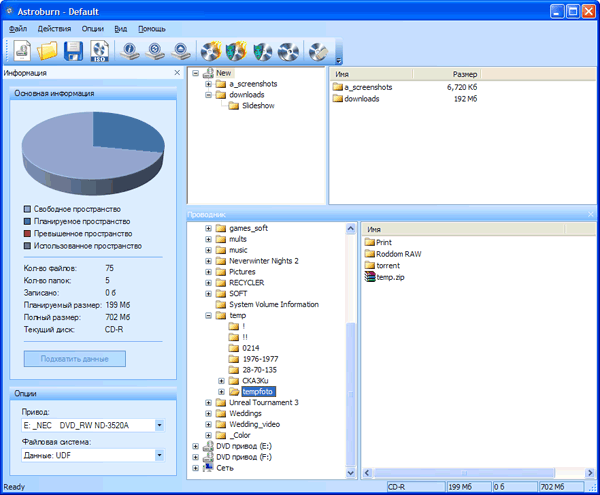This screenshot has width=600, height=495.
Task: Select the Wedding_video folder
Action: [254, 424]
